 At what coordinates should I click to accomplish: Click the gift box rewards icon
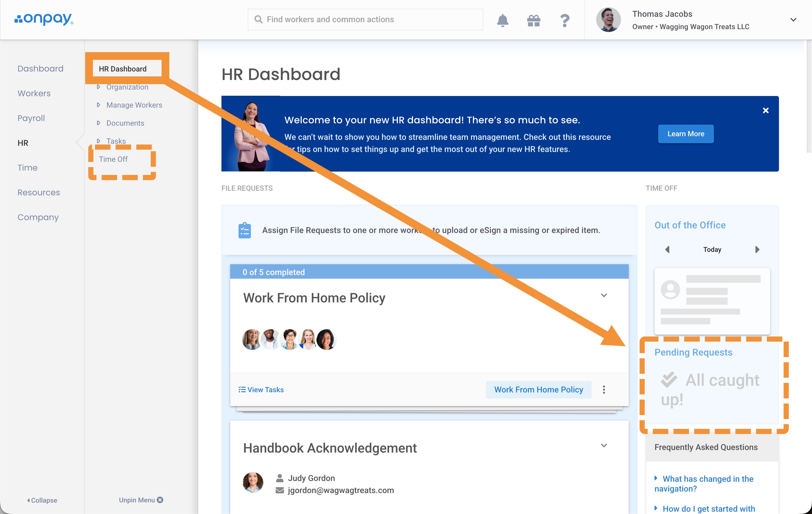[534, 20]
